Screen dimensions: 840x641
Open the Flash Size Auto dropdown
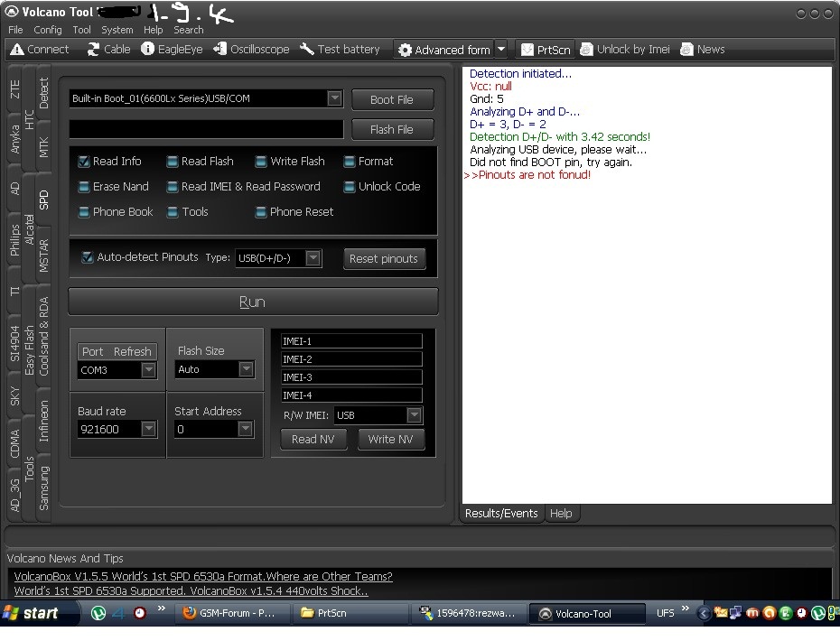246,369
